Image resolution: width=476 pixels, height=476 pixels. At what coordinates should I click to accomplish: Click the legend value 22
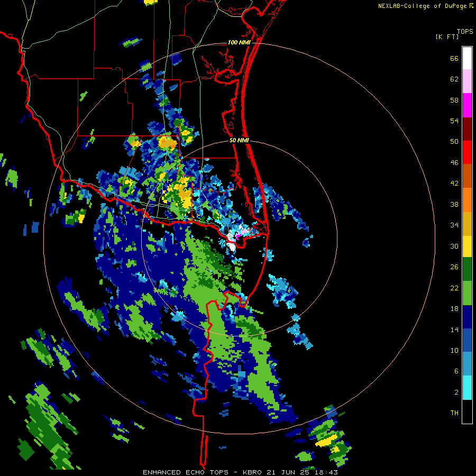(454, 288)
